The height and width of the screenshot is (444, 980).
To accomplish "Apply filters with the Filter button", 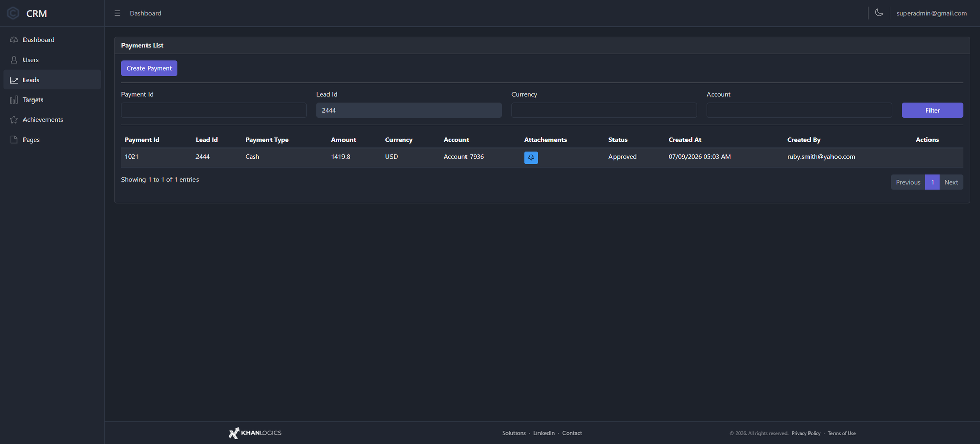I will coord(933,110).
